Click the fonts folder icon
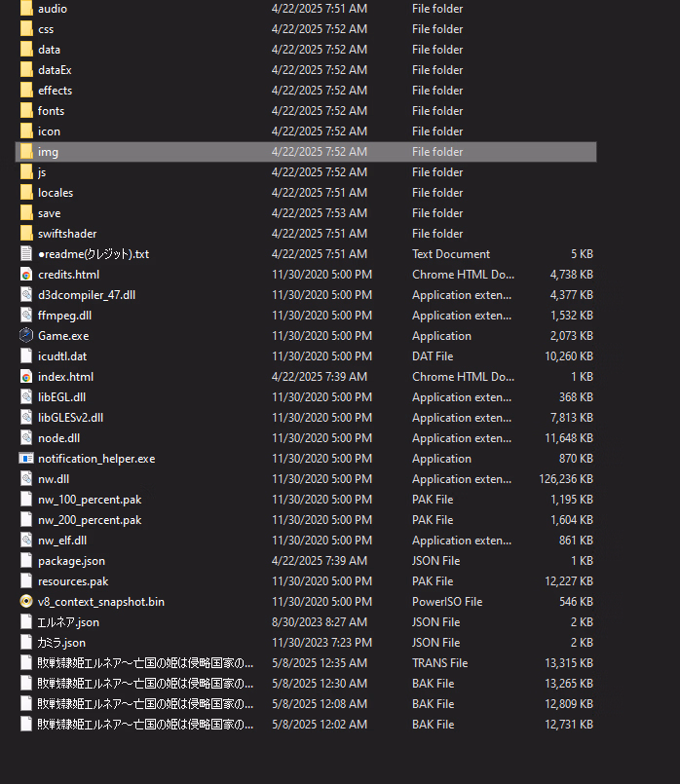This screenshot has width=680, height=784. click(26, 111)
